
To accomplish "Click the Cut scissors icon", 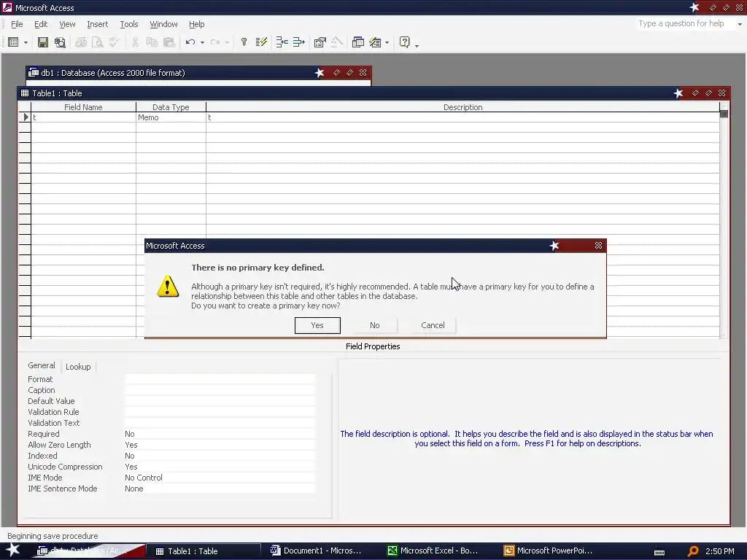I will 135,42.
